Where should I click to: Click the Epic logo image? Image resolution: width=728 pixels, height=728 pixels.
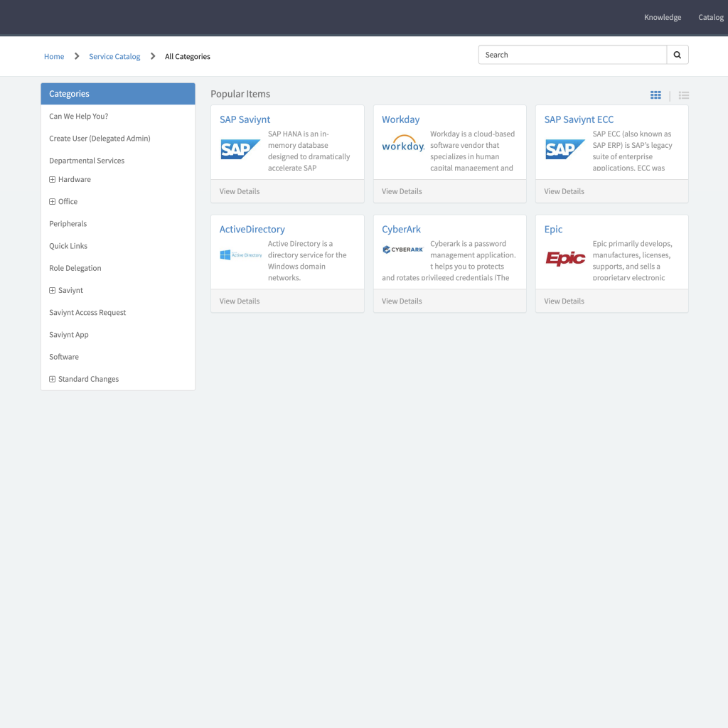[565, 259]
